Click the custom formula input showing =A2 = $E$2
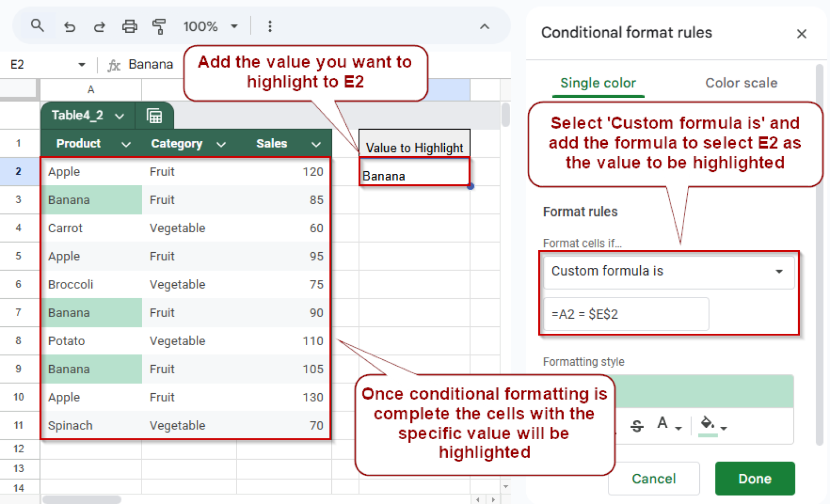The image size is (830, 504). [x=625, y=314]
